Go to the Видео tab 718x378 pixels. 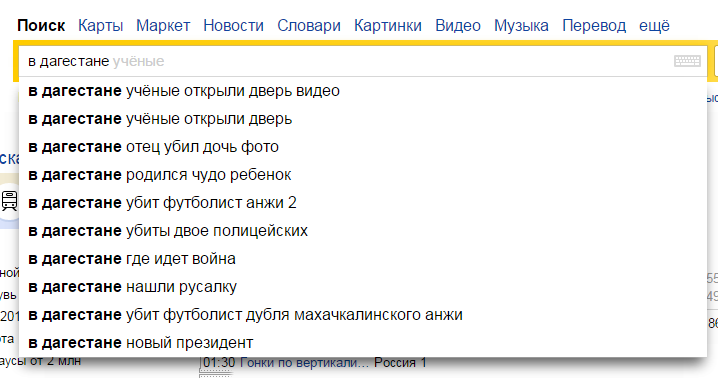point(458,26)
